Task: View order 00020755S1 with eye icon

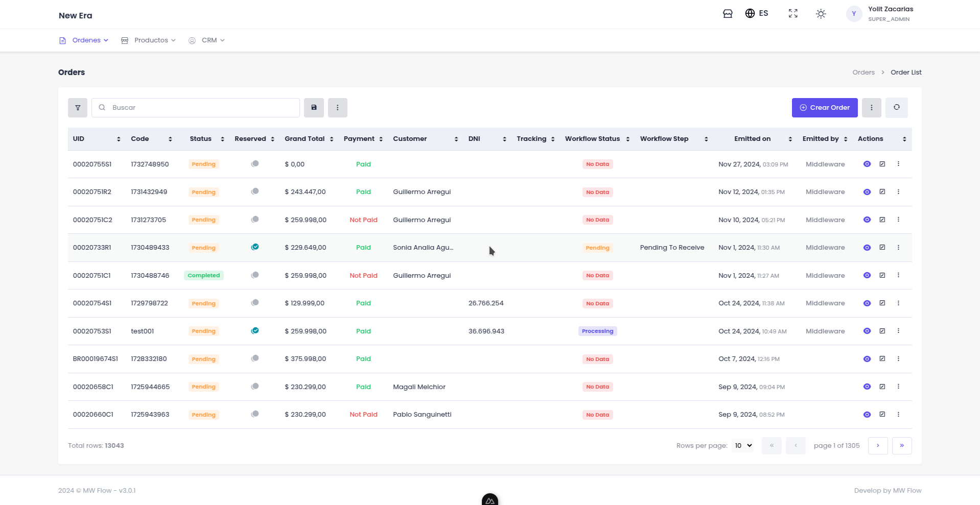Action: [x=867, y=164]
